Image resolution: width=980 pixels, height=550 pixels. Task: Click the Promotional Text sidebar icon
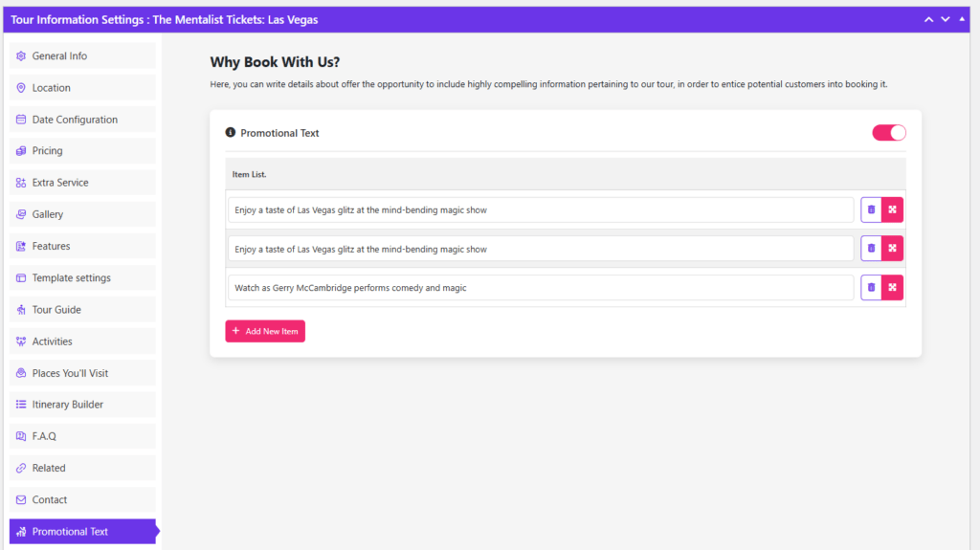tap(21, 532)
